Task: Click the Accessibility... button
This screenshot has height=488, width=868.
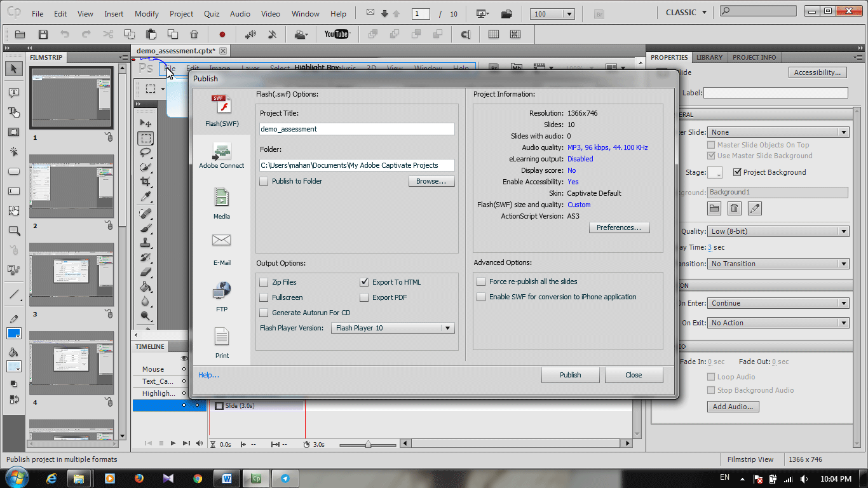Action: coord(818,72)
